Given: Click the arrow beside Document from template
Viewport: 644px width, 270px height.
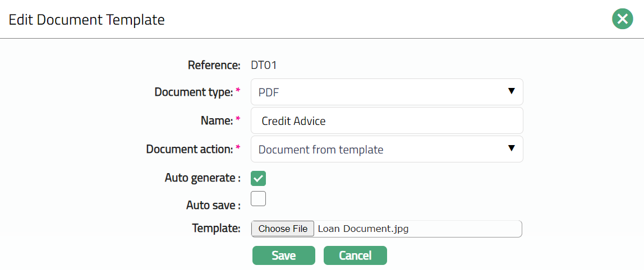Looking at the screenshot, I should (511, 148).
